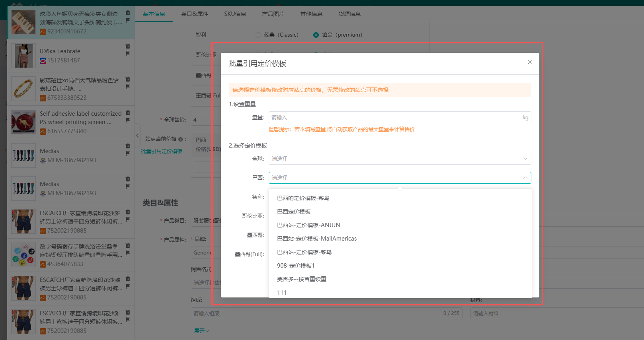This screenshot has height=340, width=644.
Task: Delete the 炫彩人鱼姬 hair clip product
Action: pos(128,13)
